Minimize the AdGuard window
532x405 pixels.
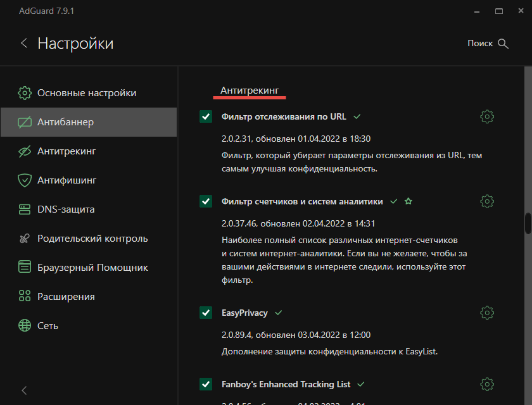tap(477, 11)
